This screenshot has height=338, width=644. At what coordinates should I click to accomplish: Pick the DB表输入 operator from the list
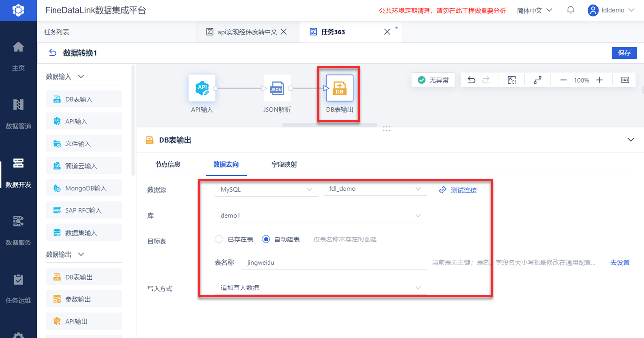[84, 99]
